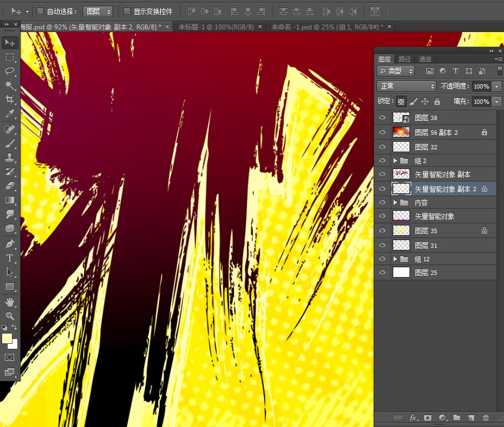The height and width of the screenshot is (427, 504).
Task: Create new adjustment layer icon
Action: 443,418
